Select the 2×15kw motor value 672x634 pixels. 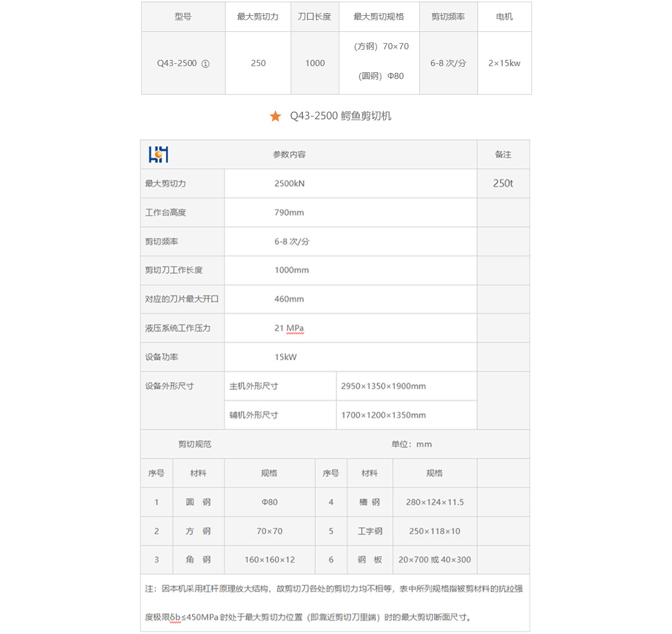pos(504,63)
